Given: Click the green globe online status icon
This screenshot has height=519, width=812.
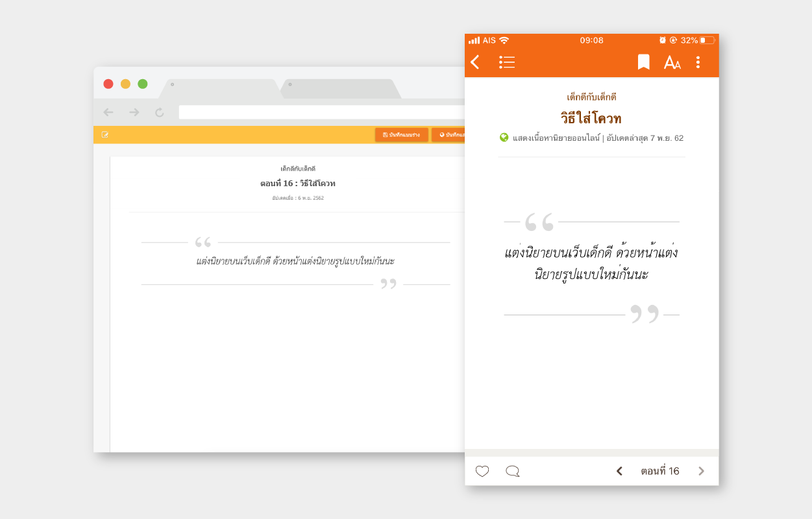Looking at the screenshot, I should [504, 138].
